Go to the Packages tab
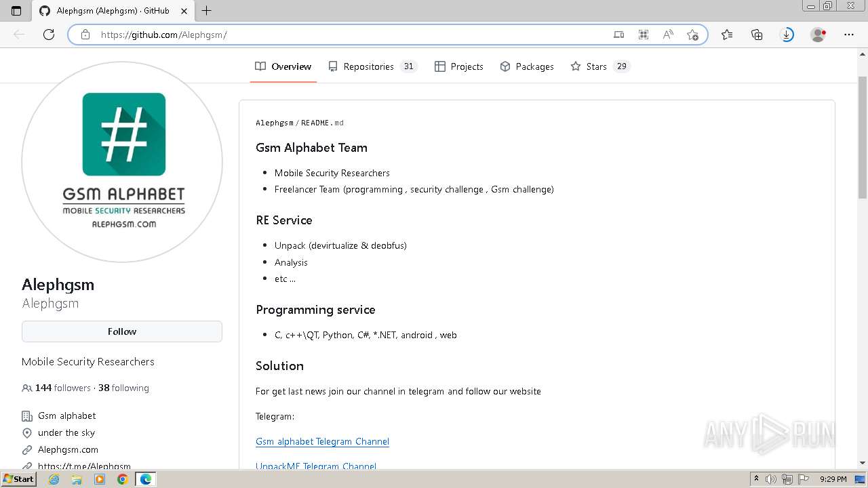 pyautogui.click(x=527, y=66)
